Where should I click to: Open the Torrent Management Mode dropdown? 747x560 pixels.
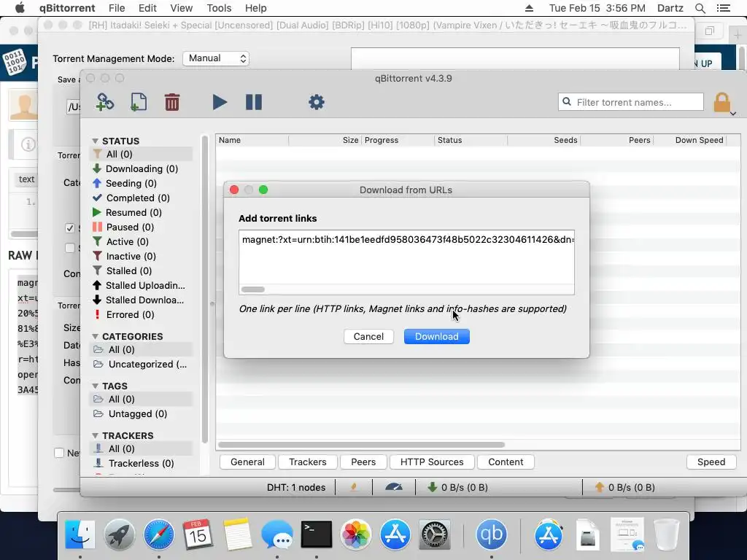pyautogui.click(x=216, y=58)
